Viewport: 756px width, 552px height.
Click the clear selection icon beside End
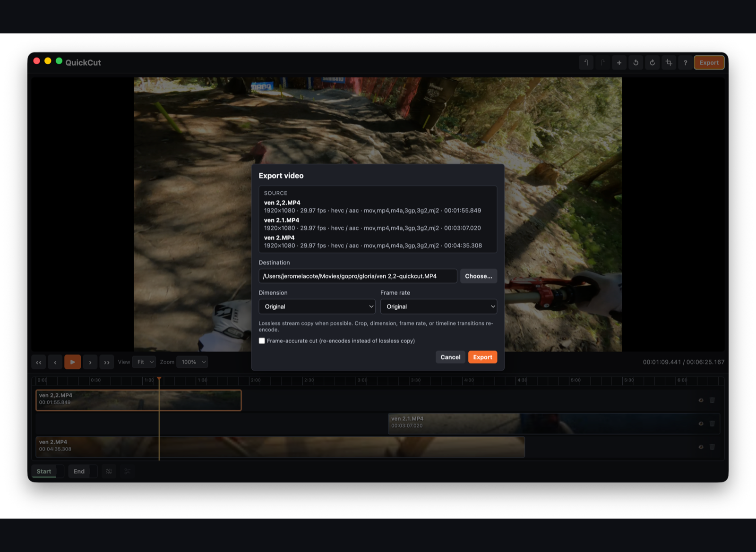click(109, 471)
